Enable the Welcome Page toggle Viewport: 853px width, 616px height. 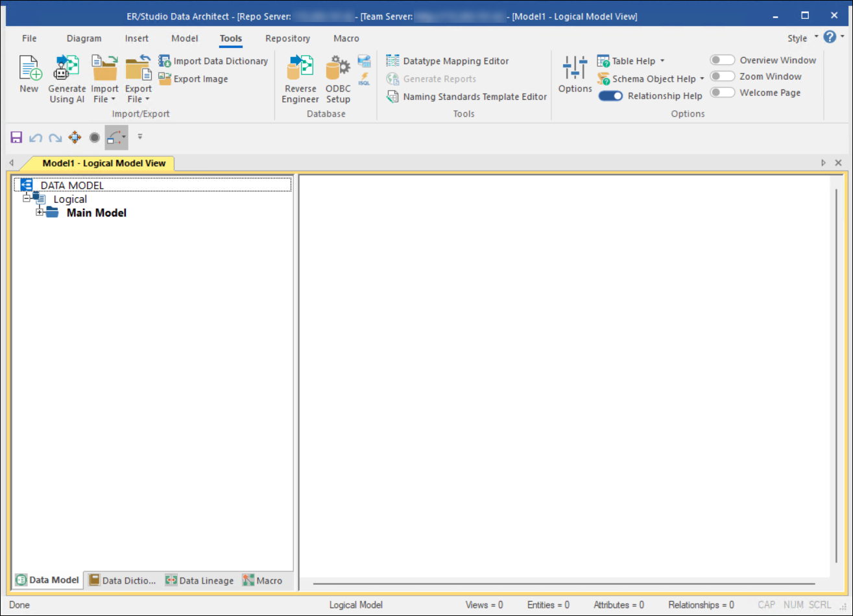coord(723,93)
